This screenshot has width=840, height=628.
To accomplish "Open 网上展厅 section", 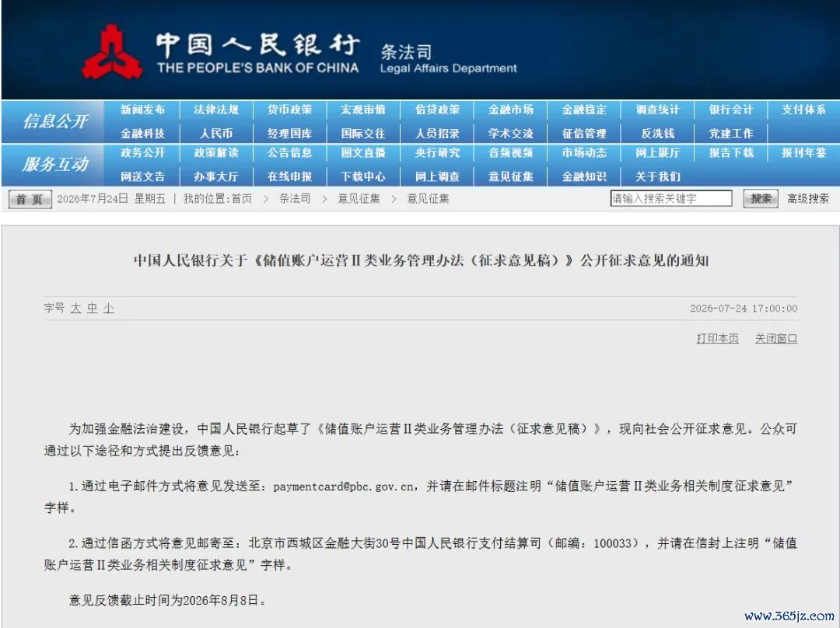I will [x=657, y=153].
